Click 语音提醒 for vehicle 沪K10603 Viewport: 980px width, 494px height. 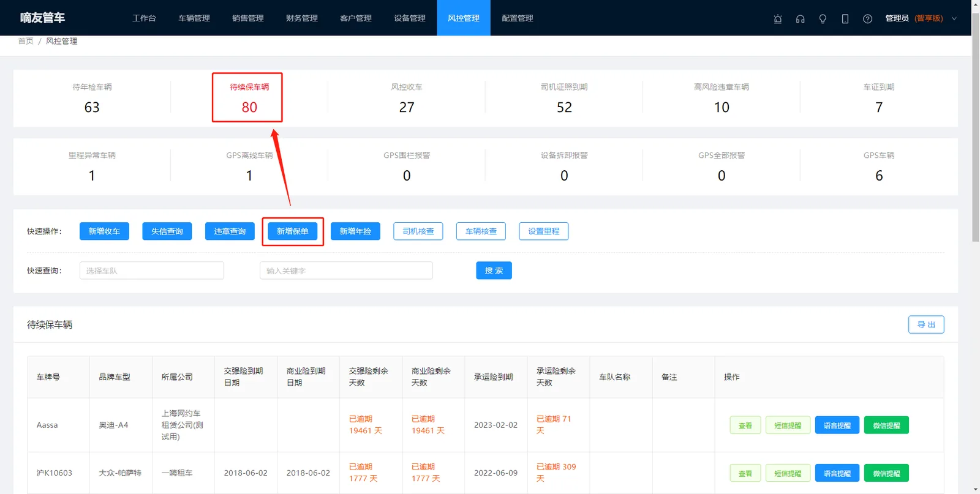point(837,473)
